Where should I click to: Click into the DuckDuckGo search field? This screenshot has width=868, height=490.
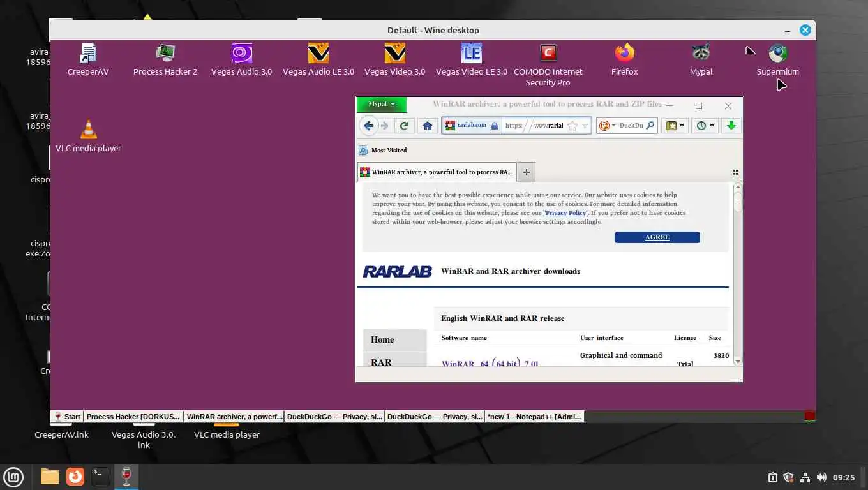[x=631, y=126]
